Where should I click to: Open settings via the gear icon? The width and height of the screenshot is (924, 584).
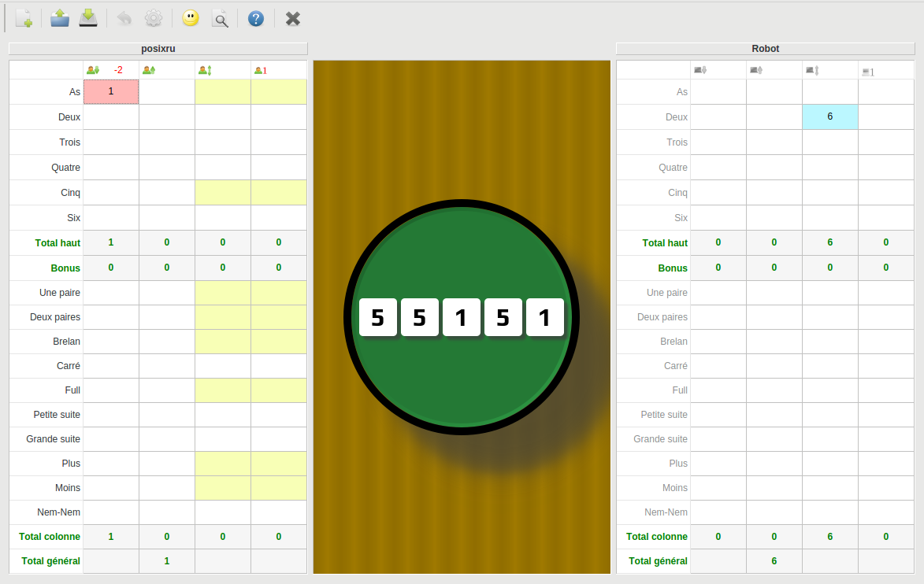pos(154,19)
